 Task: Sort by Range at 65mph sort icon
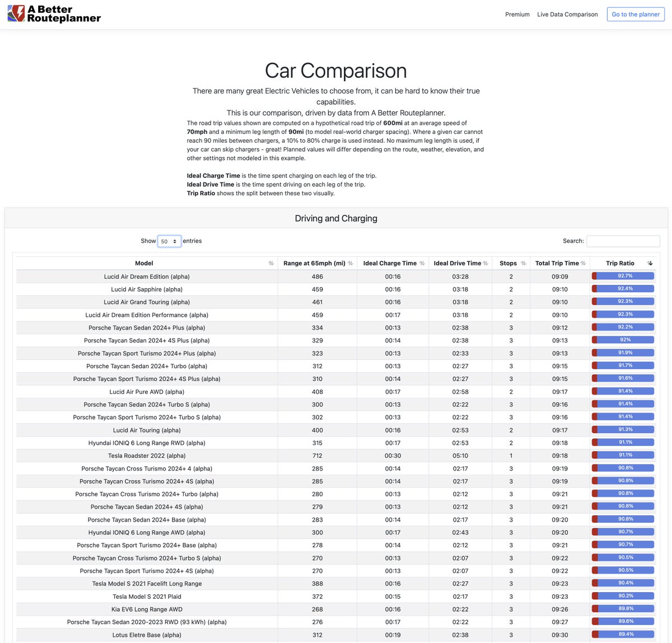pyautogui.click(x=351, y=264)
